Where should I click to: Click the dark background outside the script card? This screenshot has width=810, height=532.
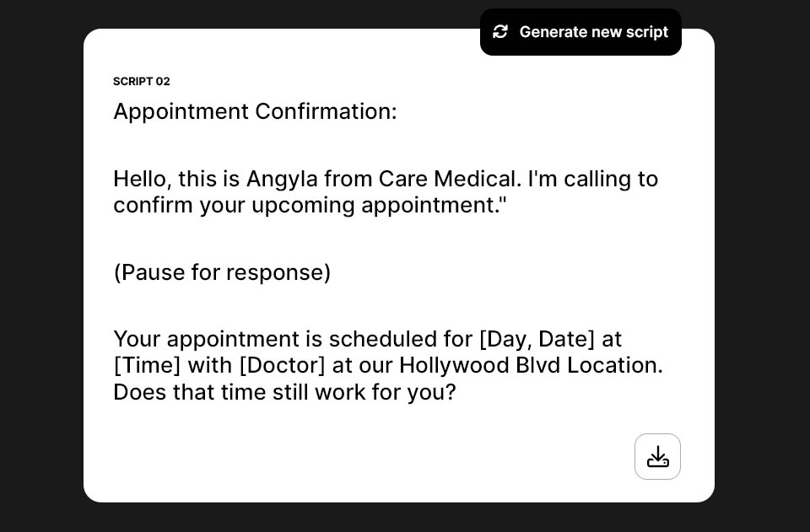coord(41,258)
